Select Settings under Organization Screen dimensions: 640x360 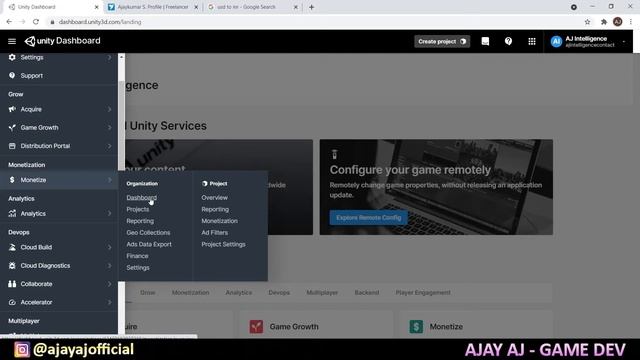pyautogui.click(x=138, y=268)
